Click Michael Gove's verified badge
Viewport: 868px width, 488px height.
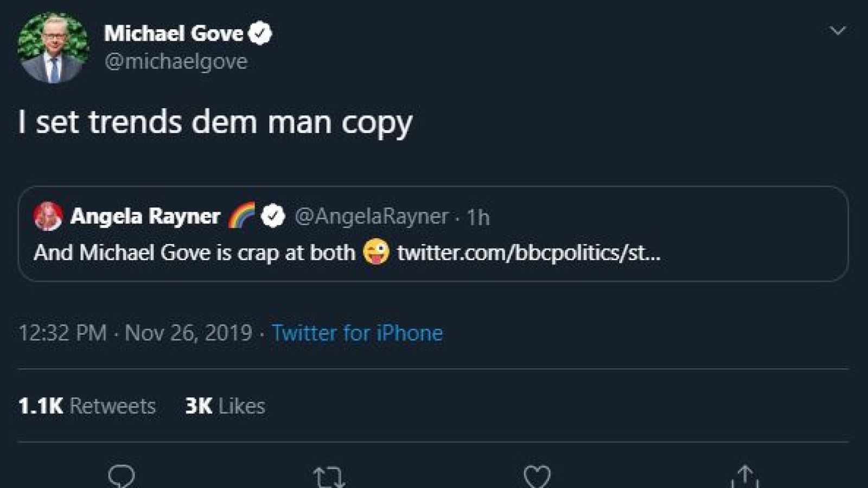click(260, 33)
